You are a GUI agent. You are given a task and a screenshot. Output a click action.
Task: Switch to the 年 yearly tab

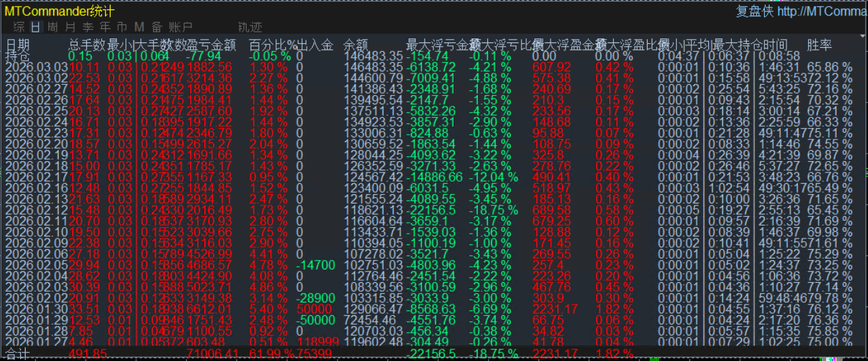tap(105, 28)
